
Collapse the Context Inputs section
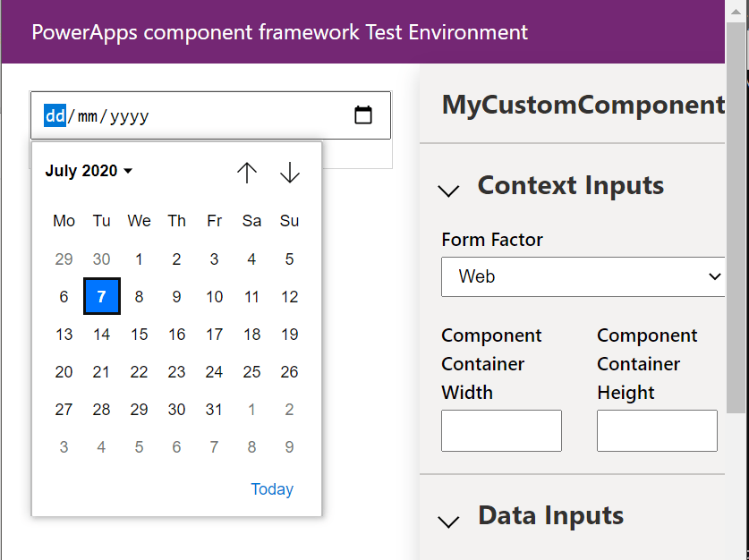(x=448, y=190)
